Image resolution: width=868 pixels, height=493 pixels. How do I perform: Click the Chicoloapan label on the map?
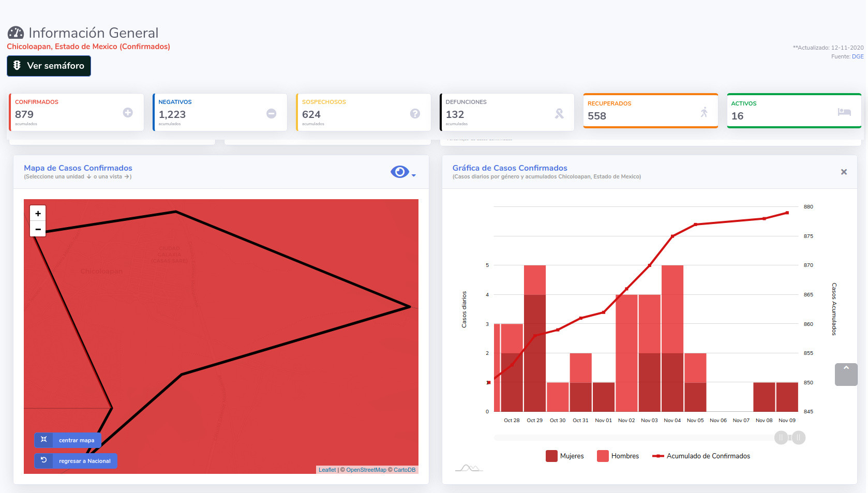(101, 271)
